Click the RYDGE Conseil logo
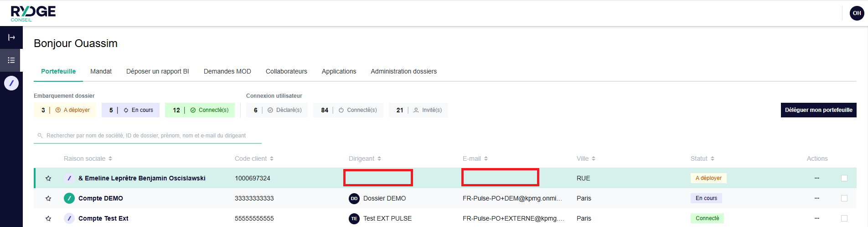The width and height of the screenshot is (868, 227). 33,13
